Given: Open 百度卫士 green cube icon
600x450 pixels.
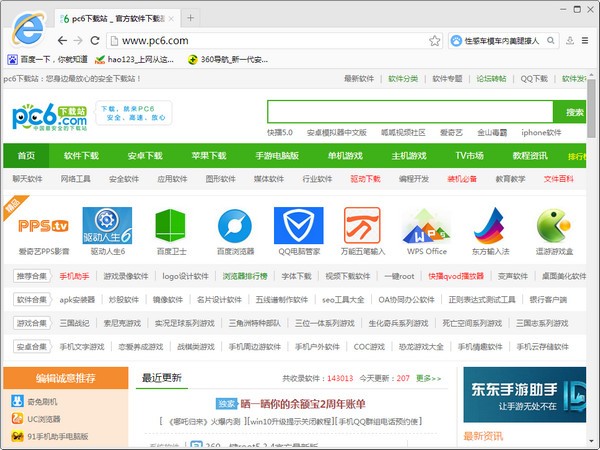Looking at the screenshot, I should (x=170, y=225).
